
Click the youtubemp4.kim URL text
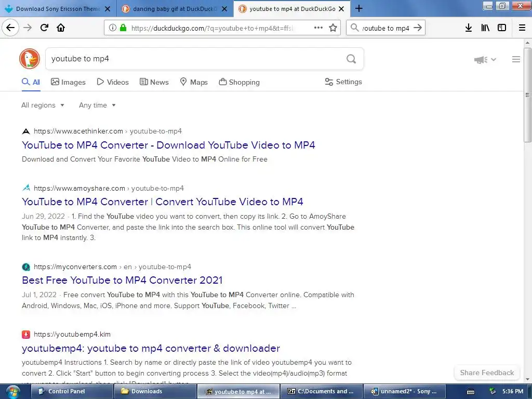click(72, 335)
